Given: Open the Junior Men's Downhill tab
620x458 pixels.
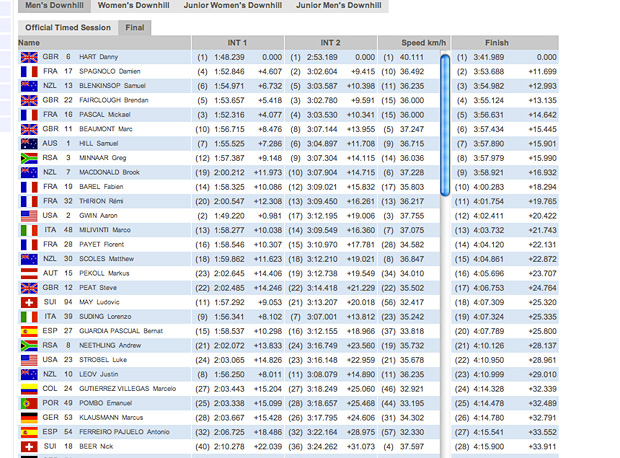Looking at the screenshot, I should click(x=340, y=6).
